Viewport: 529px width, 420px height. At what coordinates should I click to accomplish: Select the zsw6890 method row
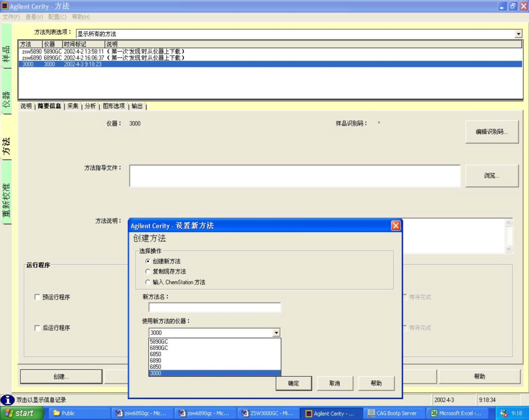coord(270,58)
